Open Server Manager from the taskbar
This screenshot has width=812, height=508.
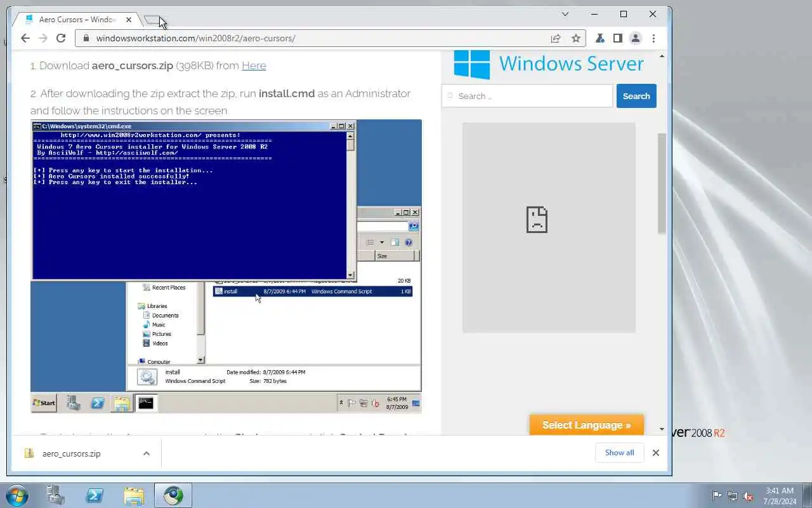[56, 495]
